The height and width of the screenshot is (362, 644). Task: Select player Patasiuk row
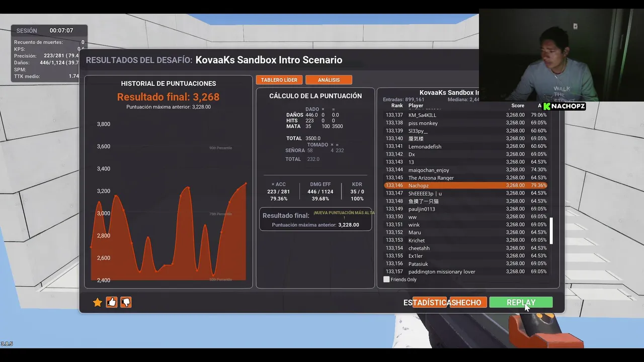pos(465,263)
